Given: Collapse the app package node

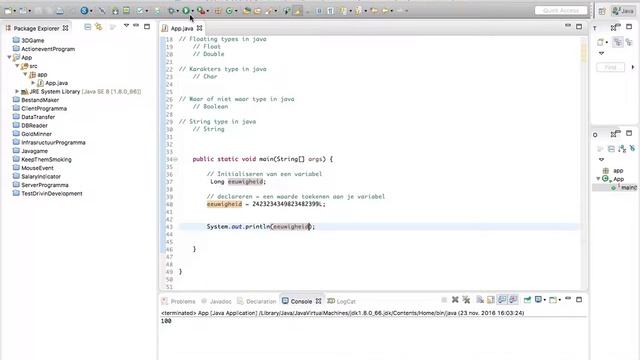Looking at the screenshot, I should coord(25,74).
